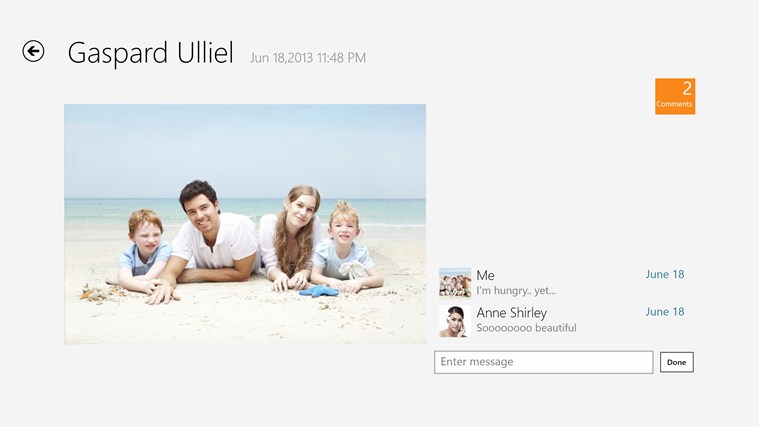Open the family beach photo
The height and width of the screenshot is (427, 759).
(245, 224)
